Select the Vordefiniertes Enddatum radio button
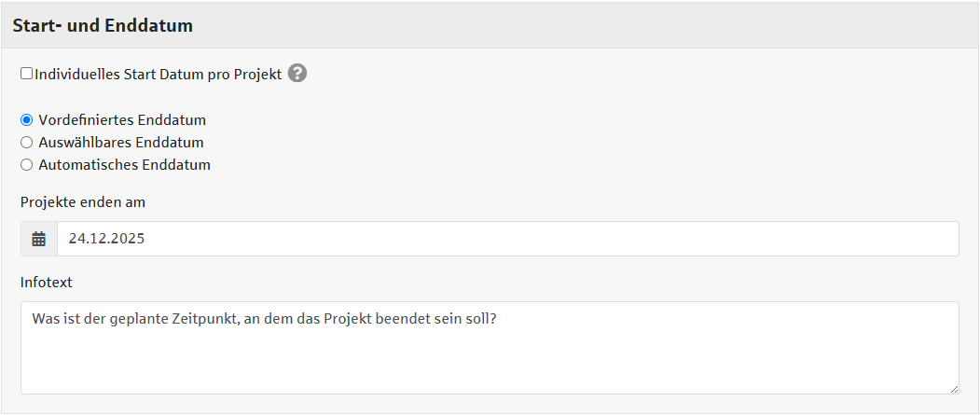This screenshot has height=415, width=980. (27, 120)
